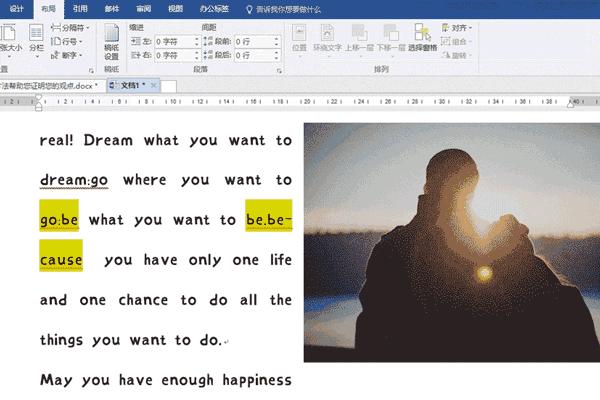Click the word "things" in the paragraph
Image resolution: width=600 pixels, height=400 pixels.
coord(61,340)
